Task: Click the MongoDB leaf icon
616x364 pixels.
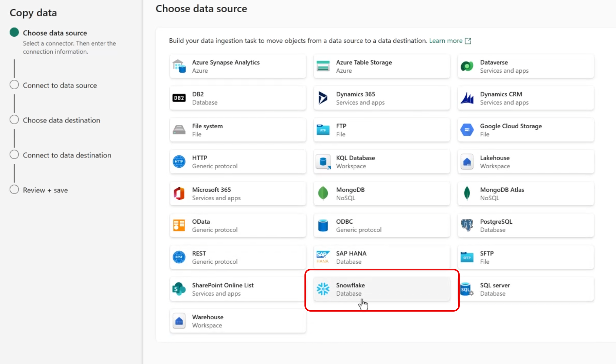Action: tap(323, 194)
